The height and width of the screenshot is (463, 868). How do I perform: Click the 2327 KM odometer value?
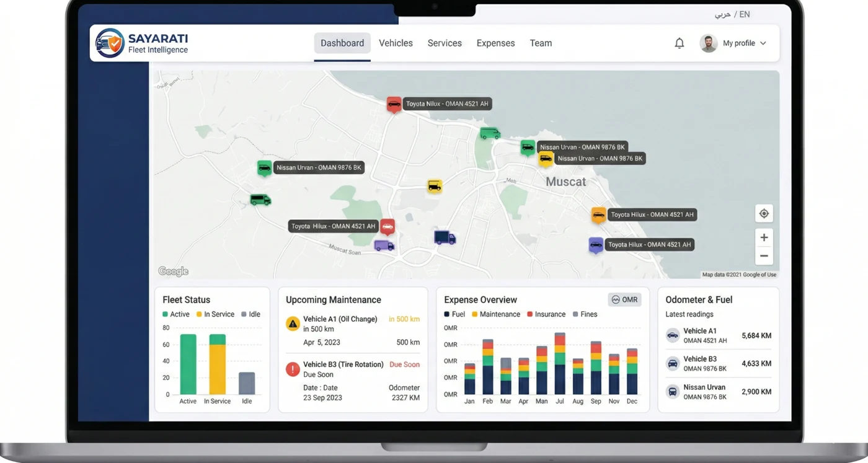click(x=405, y=398)
